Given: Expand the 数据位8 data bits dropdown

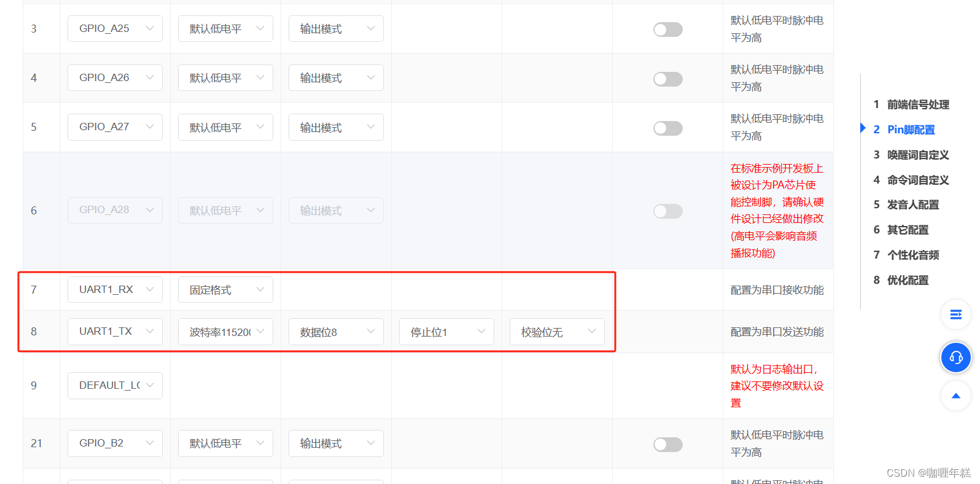Looking at the screenshot, I should pyautogui.click(x=336, y=332).
